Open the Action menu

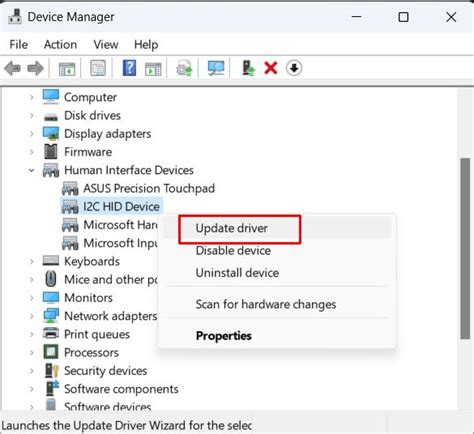click(60, 44)
